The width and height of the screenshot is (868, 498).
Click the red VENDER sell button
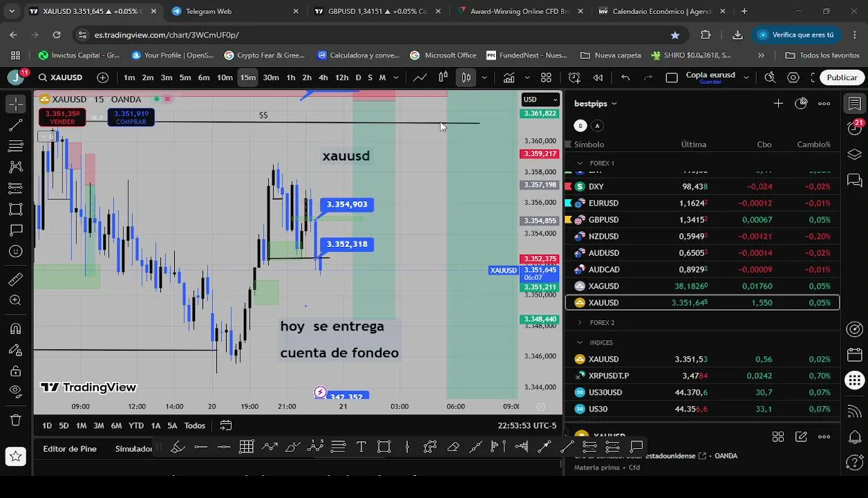pos(62,118)
